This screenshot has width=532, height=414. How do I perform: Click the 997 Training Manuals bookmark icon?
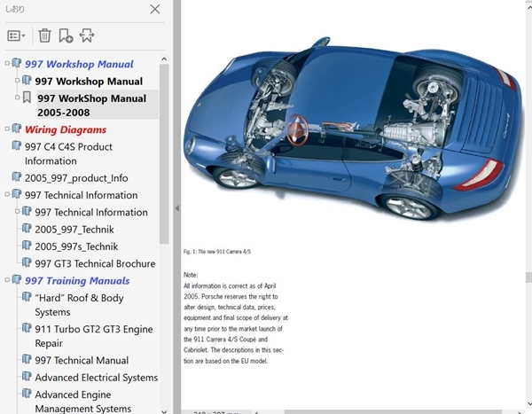coord(17,279)
